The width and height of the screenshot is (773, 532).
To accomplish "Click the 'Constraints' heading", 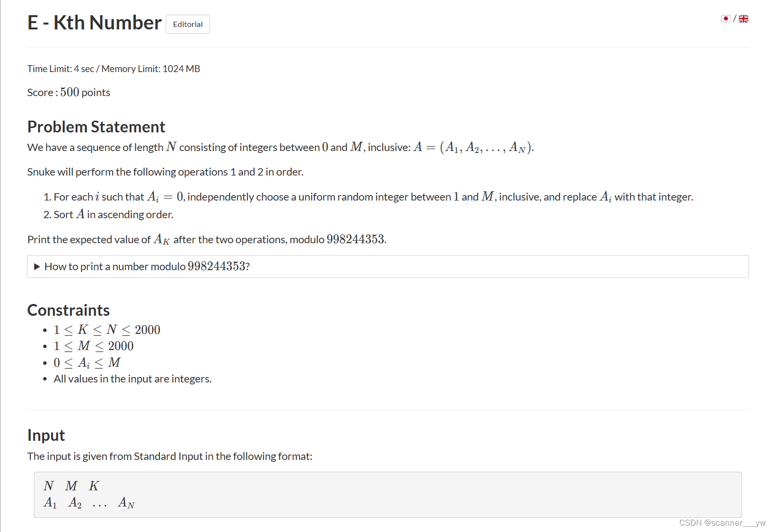I will (x=69, y=309).
